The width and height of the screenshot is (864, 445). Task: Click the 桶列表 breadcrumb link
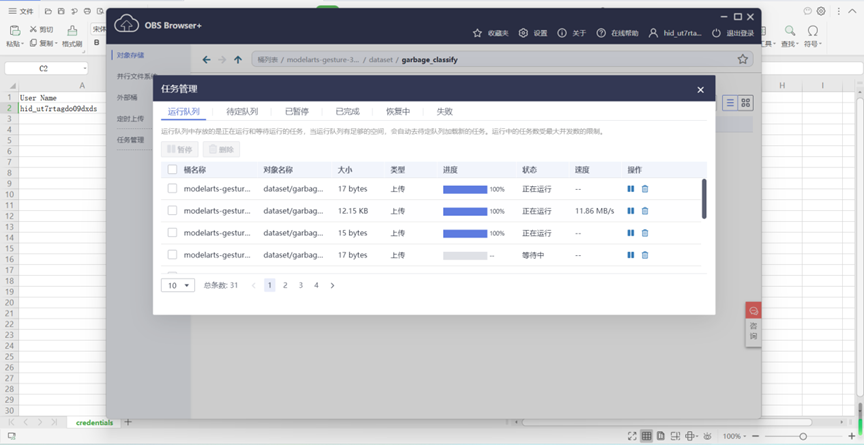coord(267,59)
